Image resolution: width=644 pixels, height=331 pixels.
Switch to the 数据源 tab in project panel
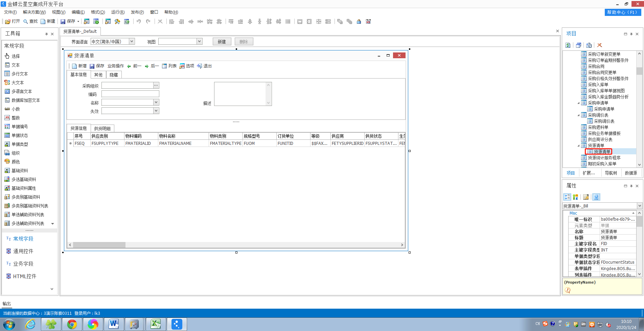631,173
